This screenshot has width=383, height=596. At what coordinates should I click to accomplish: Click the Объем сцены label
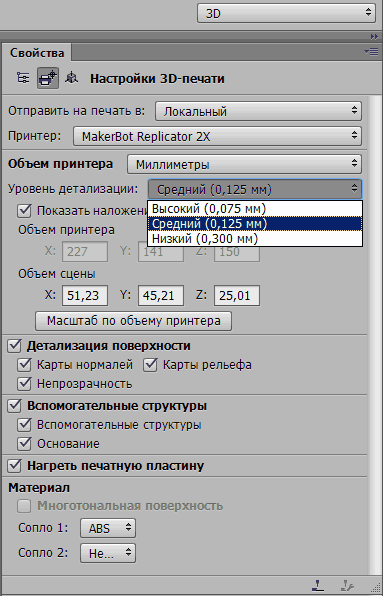click(x=57, y=274)
